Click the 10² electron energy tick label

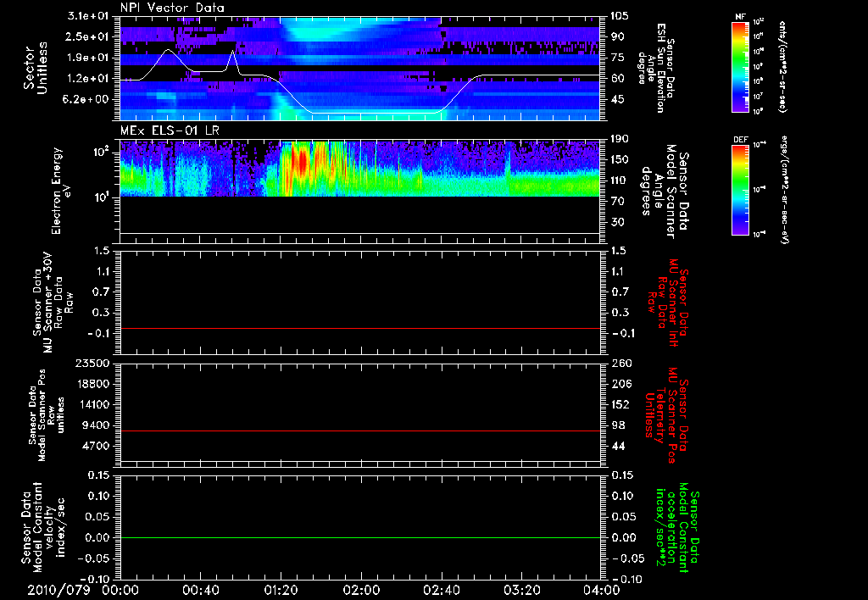pos(101,153)
